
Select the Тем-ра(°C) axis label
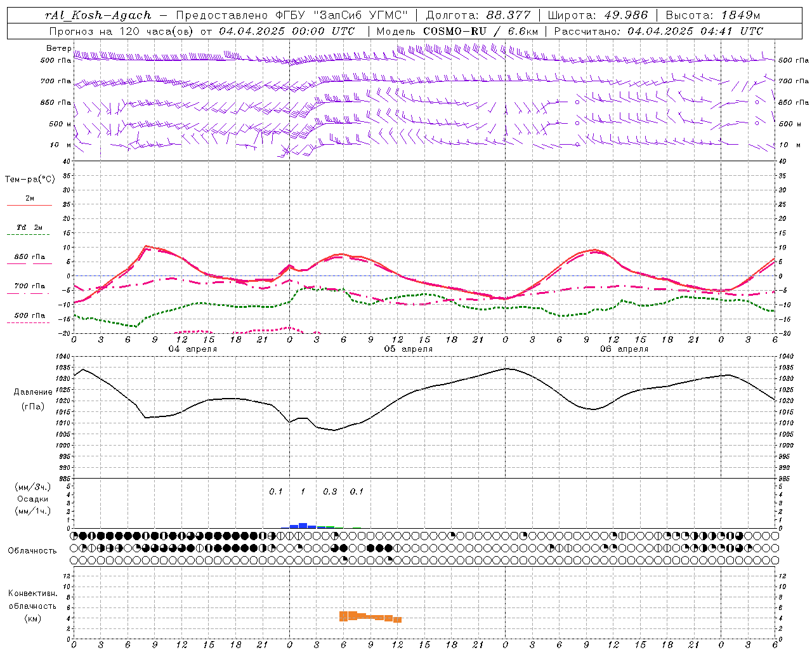point(30,180)
